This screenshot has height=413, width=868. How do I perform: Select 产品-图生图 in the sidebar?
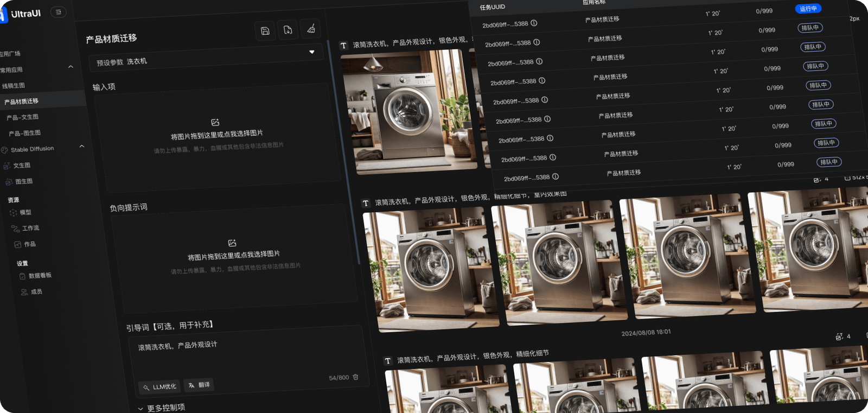point(25,133)
